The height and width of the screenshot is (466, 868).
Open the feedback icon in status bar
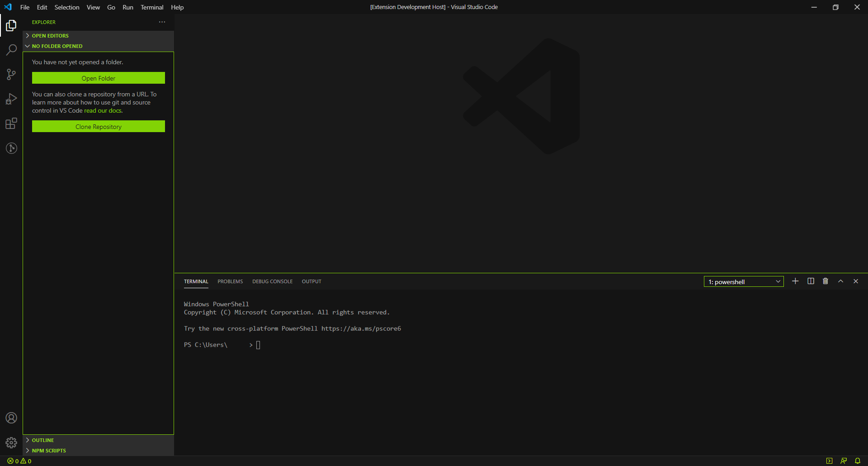tap(844, 461)
